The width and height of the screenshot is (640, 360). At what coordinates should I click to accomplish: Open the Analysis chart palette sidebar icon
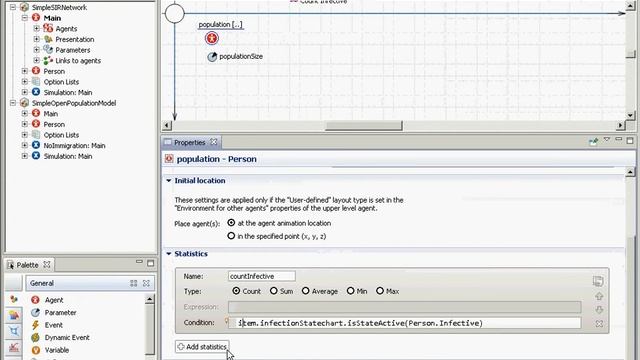coord(14,347)
